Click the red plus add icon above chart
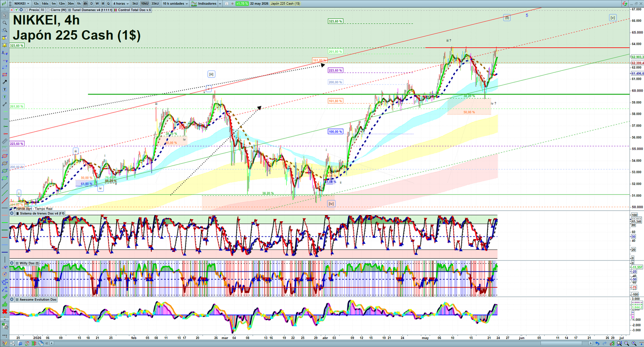 click(12, 10)
